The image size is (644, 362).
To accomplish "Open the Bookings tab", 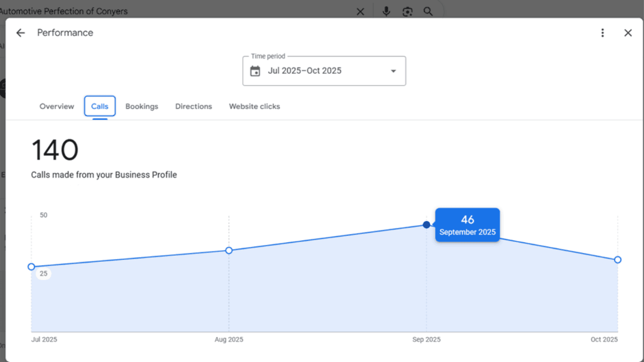I will click(142, 106).
